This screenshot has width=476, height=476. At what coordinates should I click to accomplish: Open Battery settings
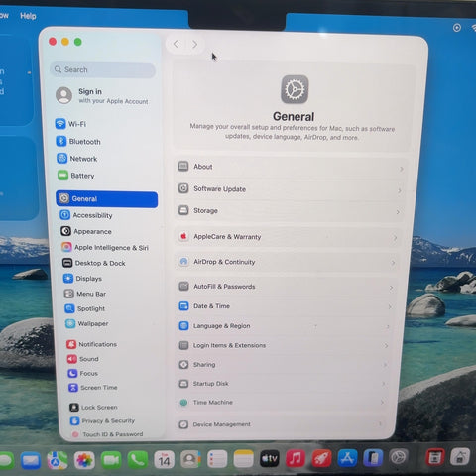(x=76, y=176)
